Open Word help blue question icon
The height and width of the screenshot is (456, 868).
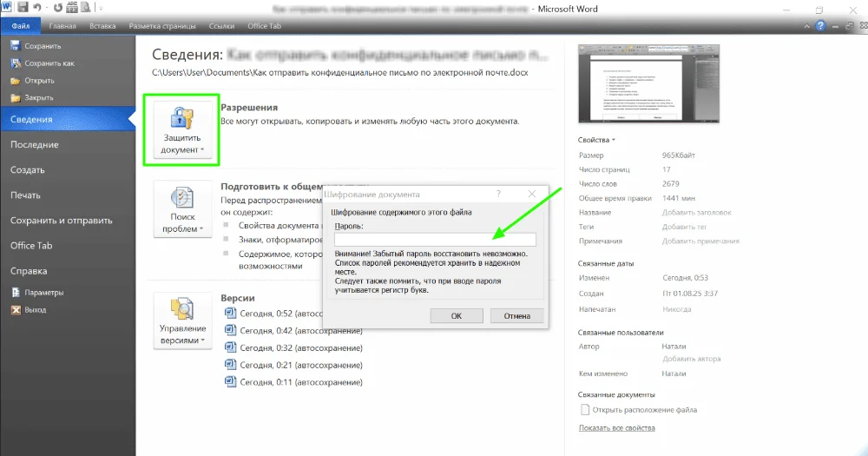tap(820, 25)
